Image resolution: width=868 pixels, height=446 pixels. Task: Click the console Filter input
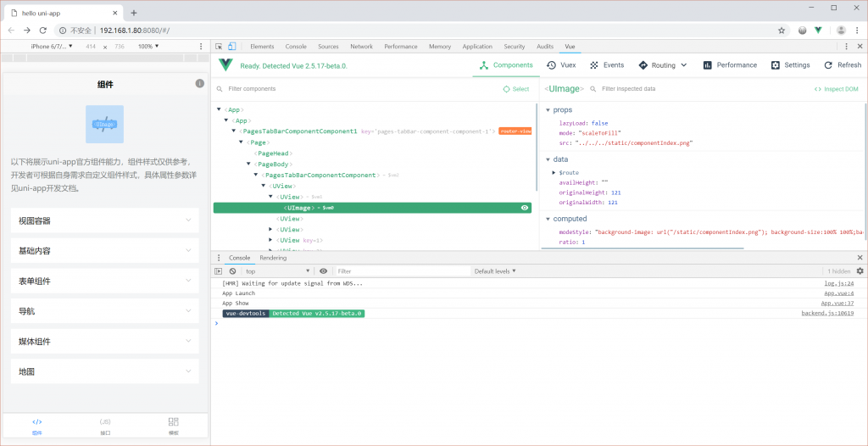coord(403,271)
